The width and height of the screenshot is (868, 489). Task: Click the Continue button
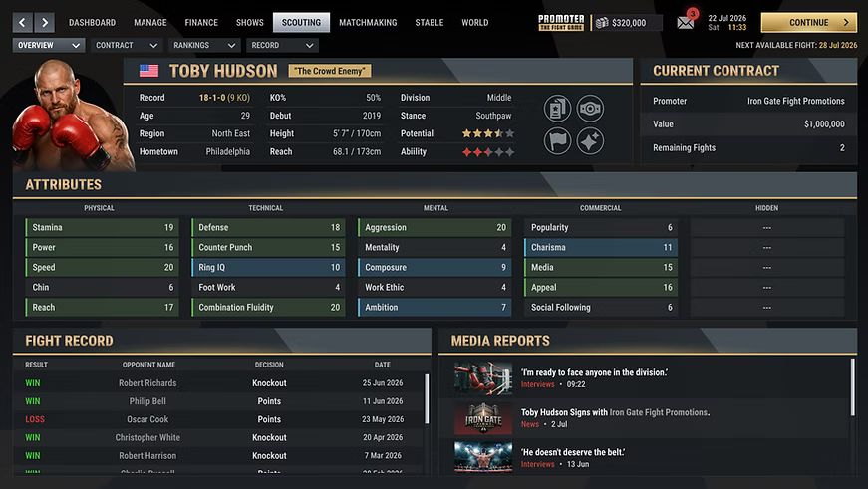click(x=809, y=23)
